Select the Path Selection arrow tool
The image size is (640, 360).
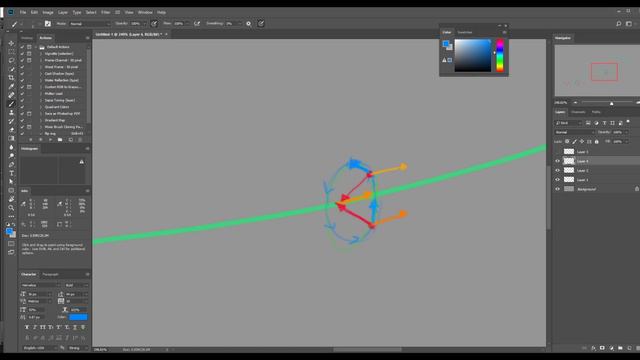point(11,182)
